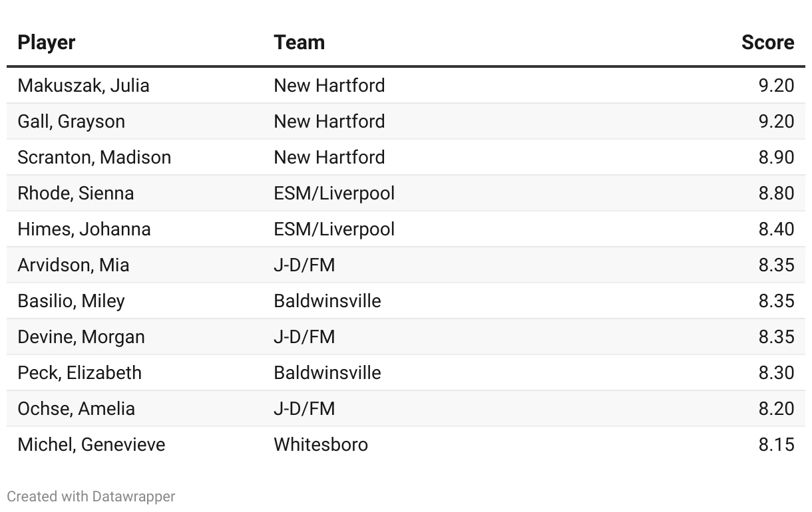Click the Michel, Genevieve player cell
The width and height of the screenshot is (812, 512).
click(x=91, y=445)
